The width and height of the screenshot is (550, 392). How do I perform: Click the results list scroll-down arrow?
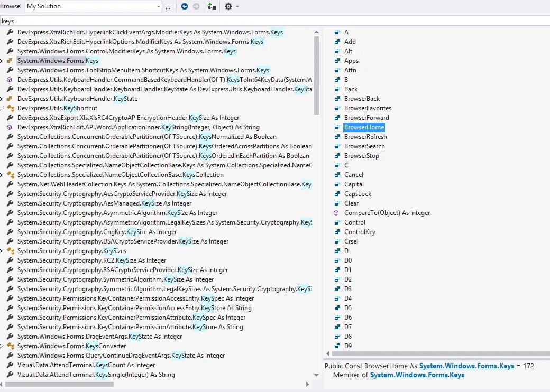point(316,375)
